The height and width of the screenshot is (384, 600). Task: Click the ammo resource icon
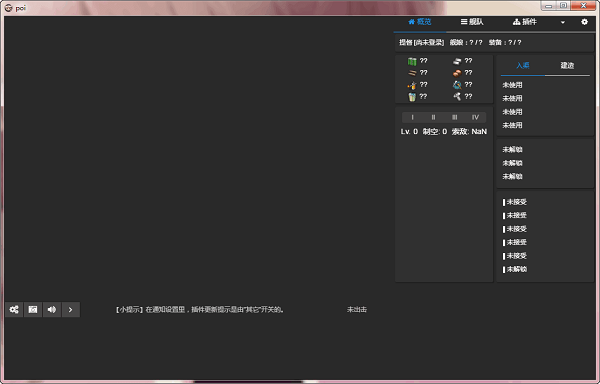click(x=412, y=73)
